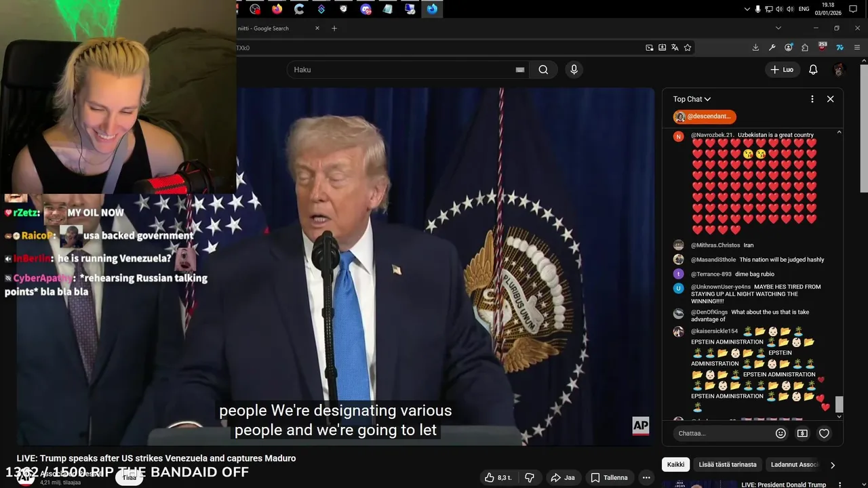868x488 pixels.
Task: Like the video with thumbs up
Action: [498, 478]
